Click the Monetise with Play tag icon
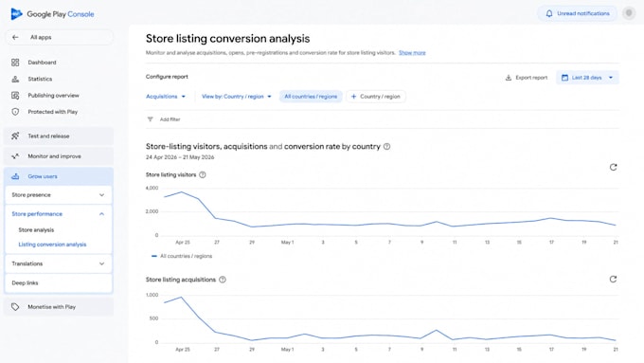644x363 pixels. pos(15,307)
